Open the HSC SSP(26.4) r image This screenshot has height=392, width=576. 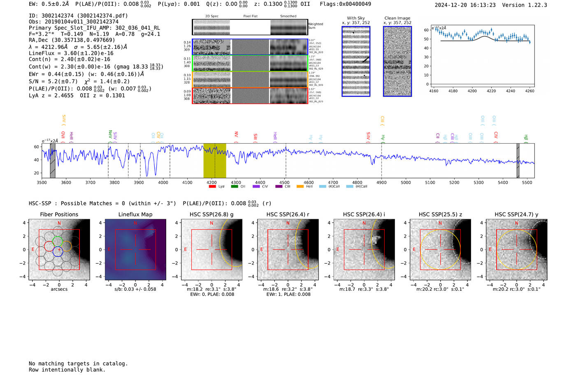(288, 249)
